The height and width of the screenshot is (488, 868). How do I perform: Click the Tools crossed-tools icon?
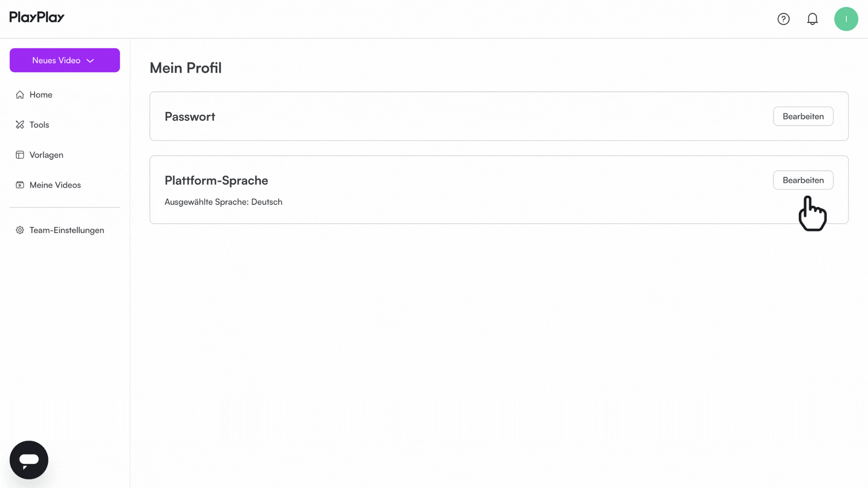tap(20, 125)
